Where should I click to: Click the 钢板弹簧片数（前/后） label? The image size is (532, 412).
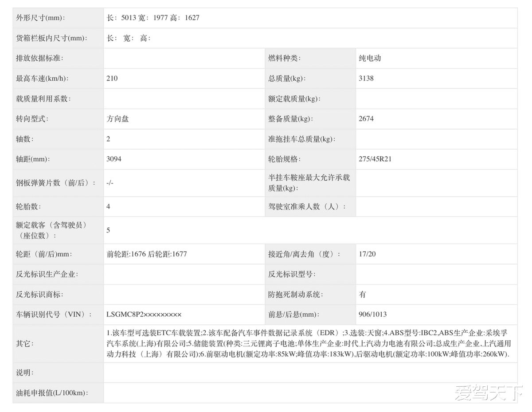point(56,183)
